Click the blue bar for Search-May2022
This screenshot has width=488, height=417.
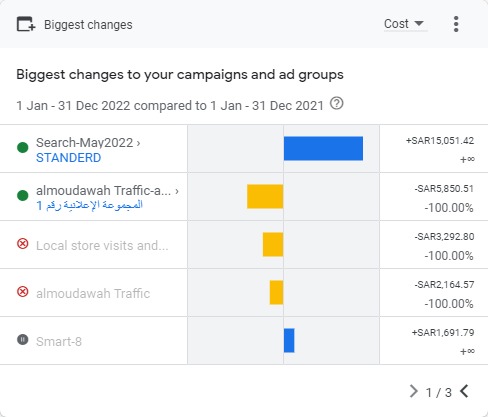(323, 148)
